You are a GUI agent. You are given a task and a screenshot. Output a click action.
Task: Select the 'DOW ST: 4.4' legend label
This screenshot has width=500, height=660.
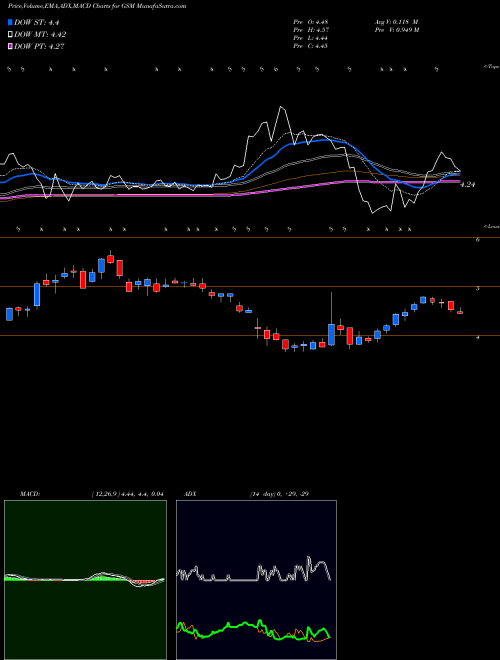[36, 22]
